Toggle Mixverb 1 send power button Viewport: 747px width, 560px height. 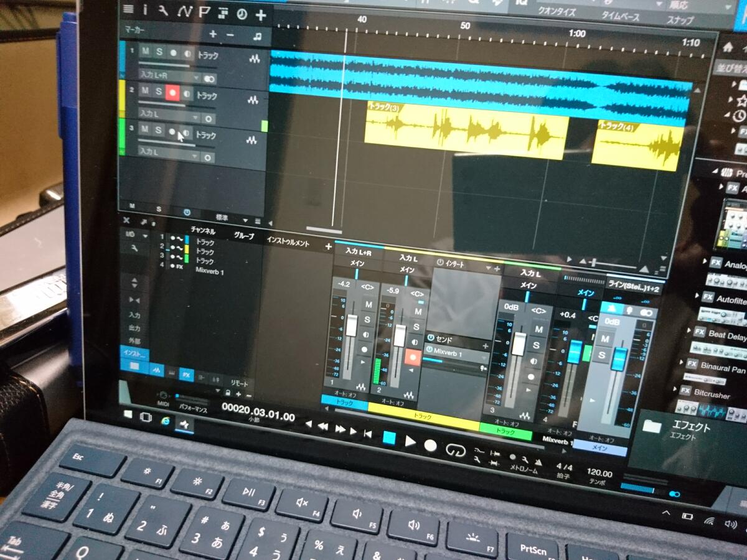[429, 350]
